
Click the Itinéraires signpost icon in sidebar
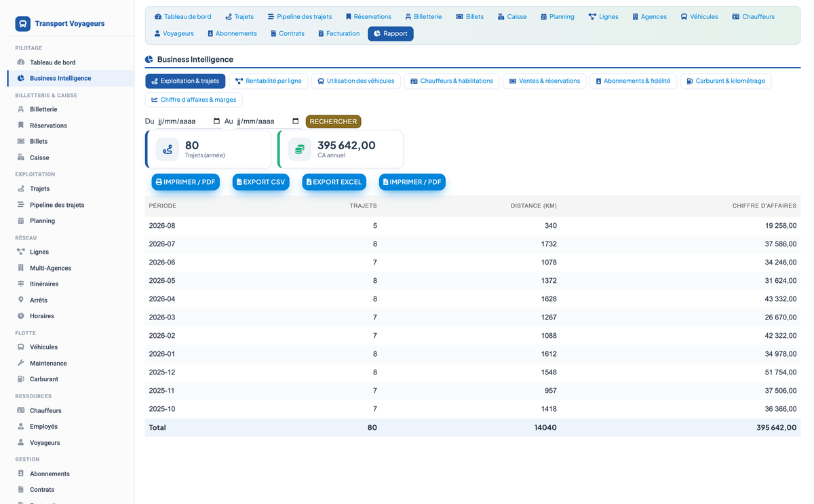pyautogui.click(x=21, y=284)
